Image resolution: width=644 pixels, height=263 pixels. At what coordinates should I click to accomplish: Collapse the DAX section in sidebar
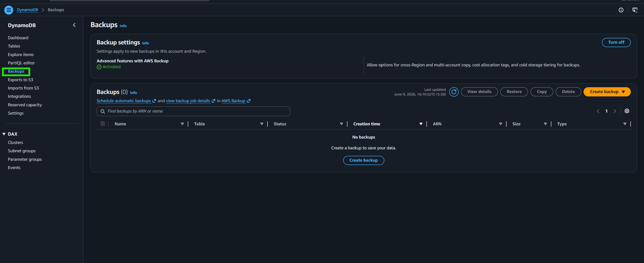4,134
